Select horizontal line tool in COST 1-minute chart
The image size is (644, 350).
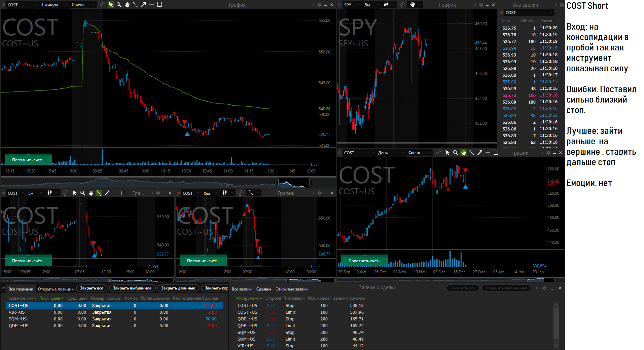[x=151, y=5]
